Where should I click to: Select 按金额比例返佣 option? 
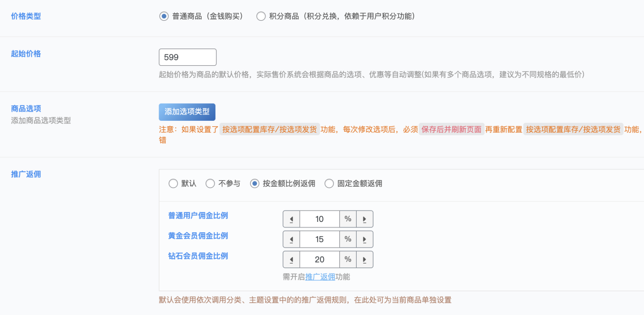(x=255, y=183)
